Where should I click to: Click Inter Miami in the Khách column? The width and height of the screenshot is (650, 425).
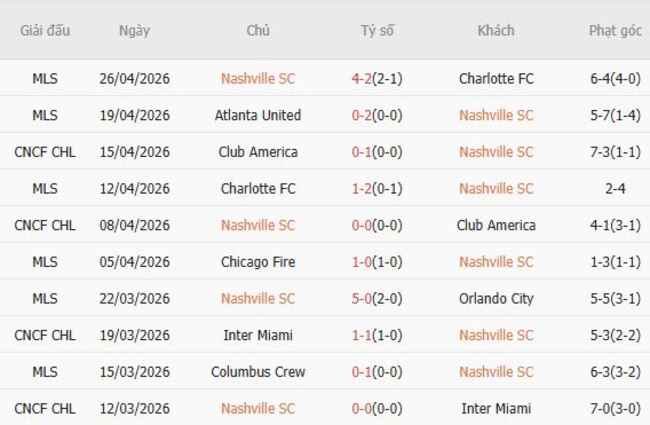pyautogui.click(x=496, y=408)
